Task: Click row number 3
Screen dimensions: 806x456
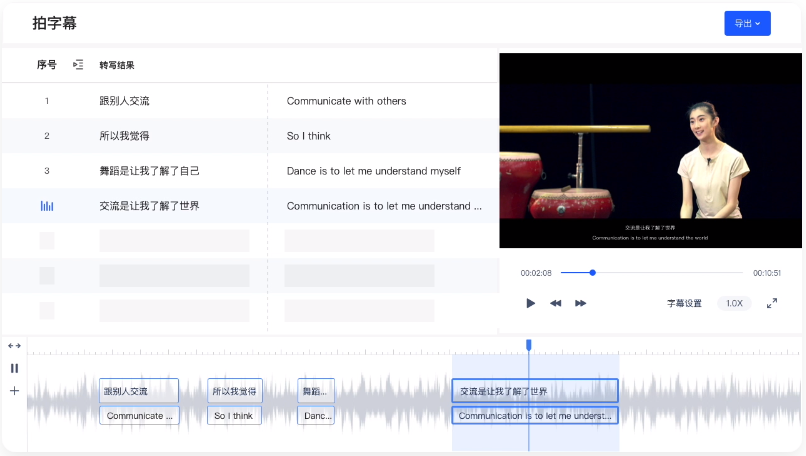Action: [x=47, y=171]
